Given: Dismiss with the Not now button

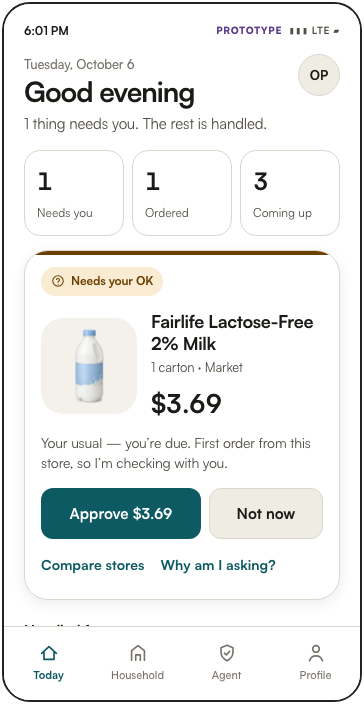Looking at the screenshot, I should tap(266, 513).
